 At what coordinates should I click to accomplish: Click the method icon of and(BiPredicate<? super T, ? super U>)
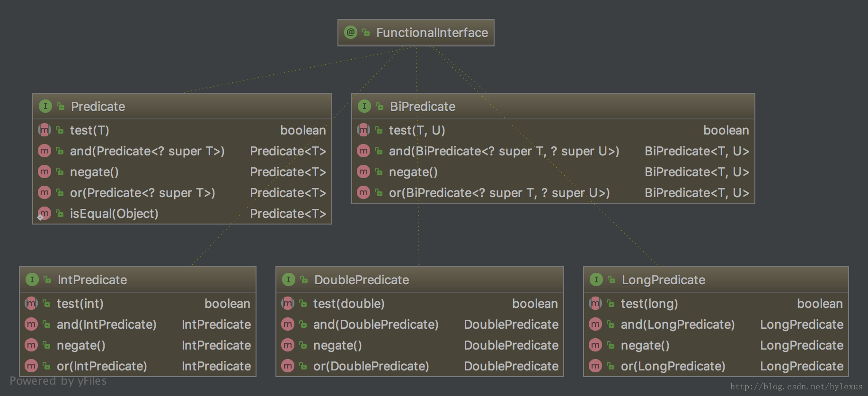click(363, 151)
